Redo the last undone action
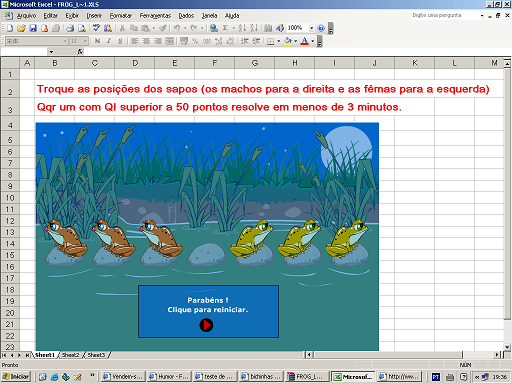Image resolution: width=512 pixels, height=384 pixels. [x=194, y=28]
